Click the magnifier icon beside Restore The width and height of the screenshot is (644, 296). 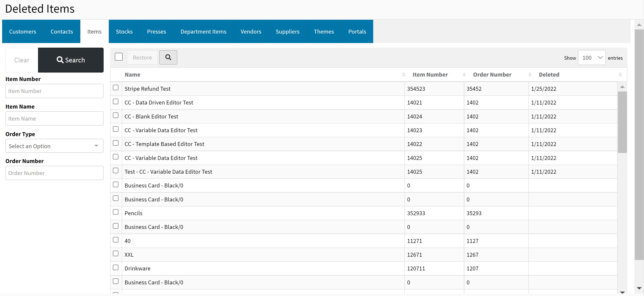(x=168, y=57)
